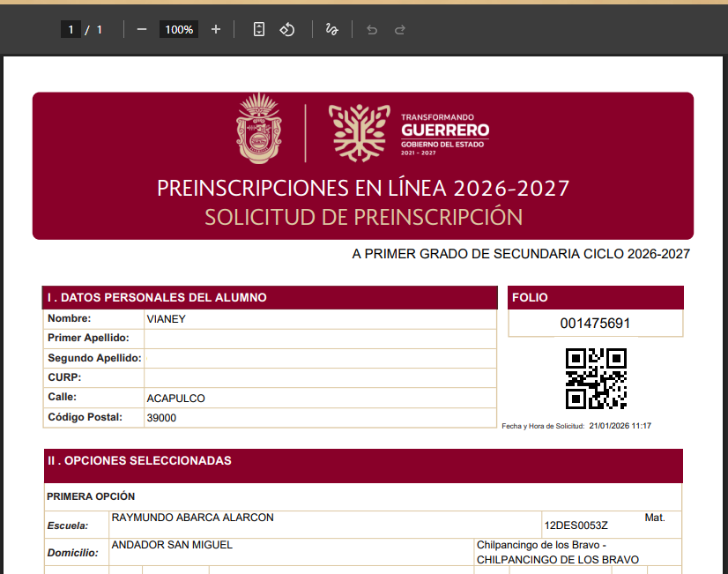Click the postal code 39000

(161, 418)
